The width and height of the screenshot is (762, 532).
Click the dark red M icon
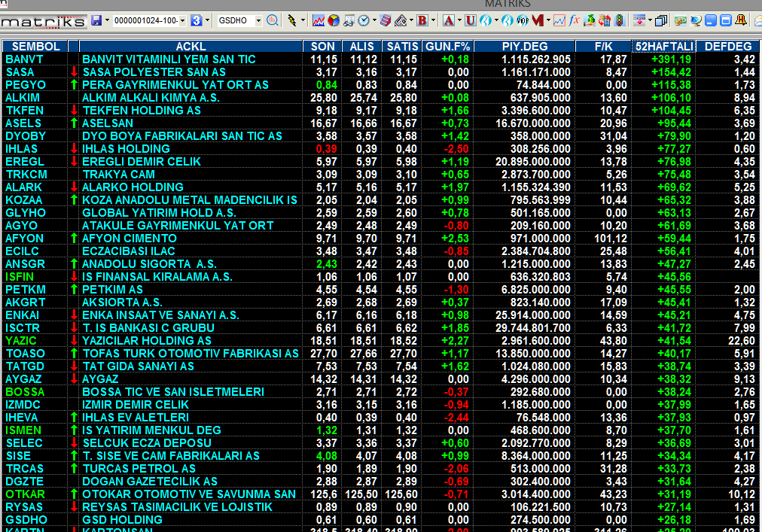[x=538, y=20]
